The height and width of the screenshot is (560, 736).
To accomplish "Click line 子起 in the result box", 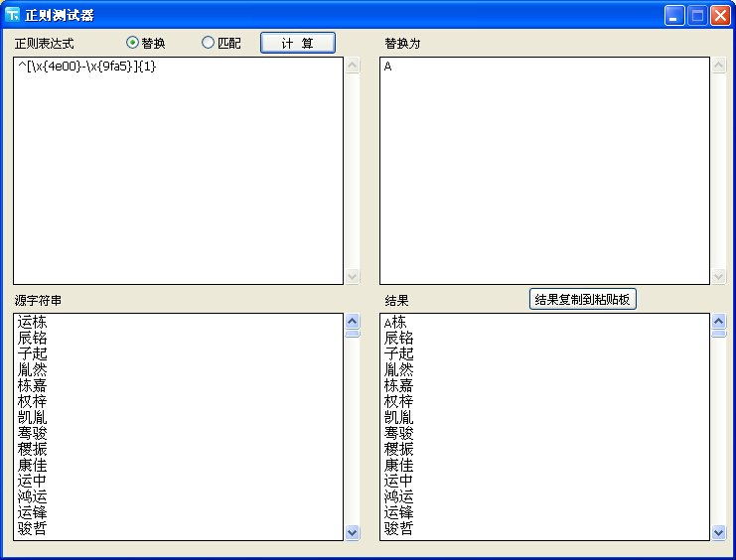I will 399,353.
